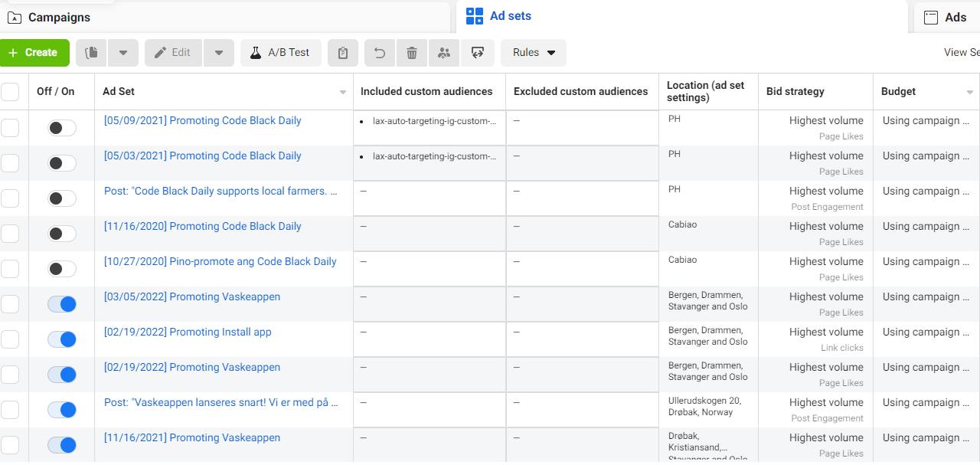
Task: Start an A/B Test with flask button
Action: [x=279, y=53]
